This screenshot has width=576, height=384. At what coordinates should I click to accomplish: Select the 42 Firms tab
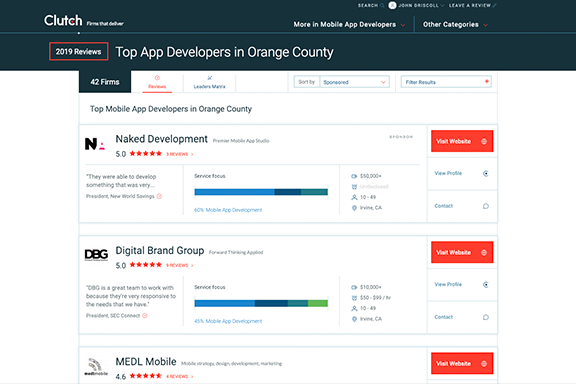(105, 82)
